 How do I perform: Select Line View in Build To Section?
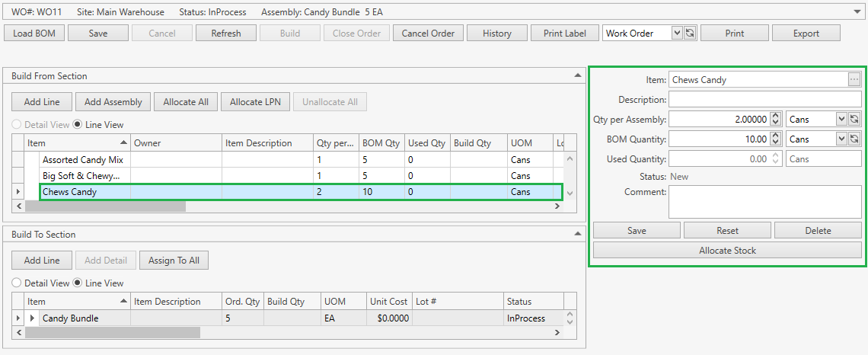[x=78, y=283]
